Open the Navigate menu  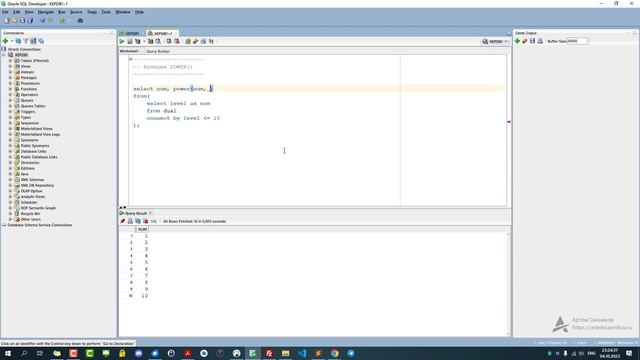[x=45, y=12]
